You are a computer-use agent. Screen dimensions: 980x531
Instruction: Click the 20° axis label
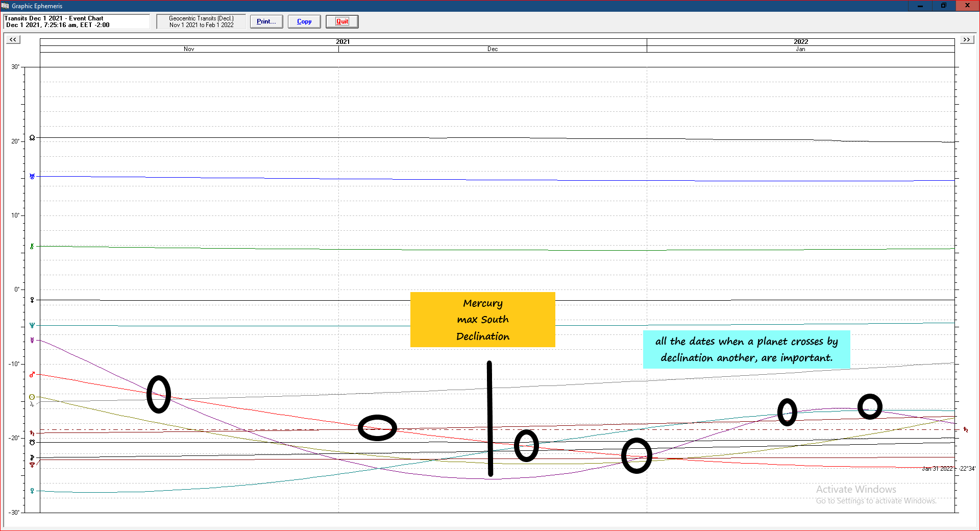[15, 141]
